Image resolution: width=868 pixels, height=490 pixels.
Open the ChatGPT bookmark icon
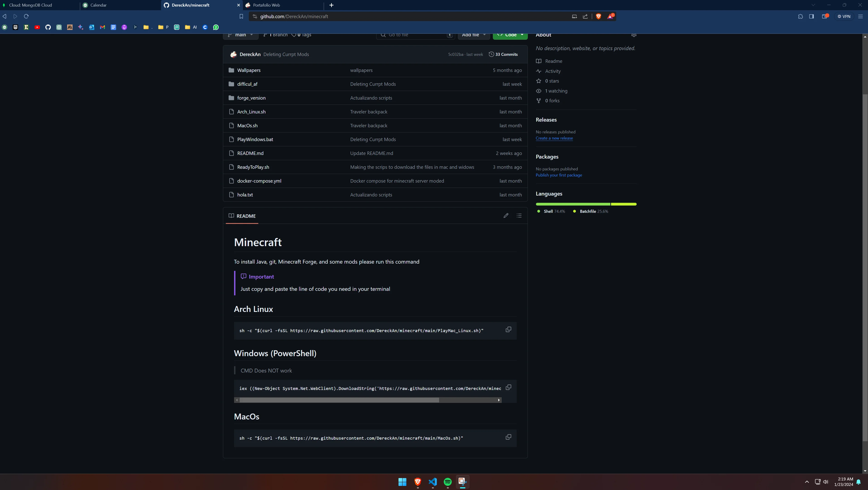tap(59, 27)
